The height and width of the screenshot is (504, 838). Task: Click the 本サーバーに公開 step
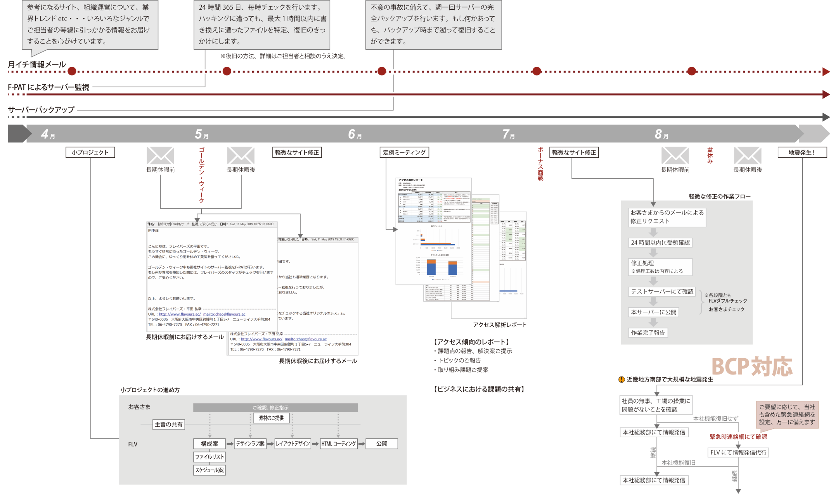(x=653, y=312)
